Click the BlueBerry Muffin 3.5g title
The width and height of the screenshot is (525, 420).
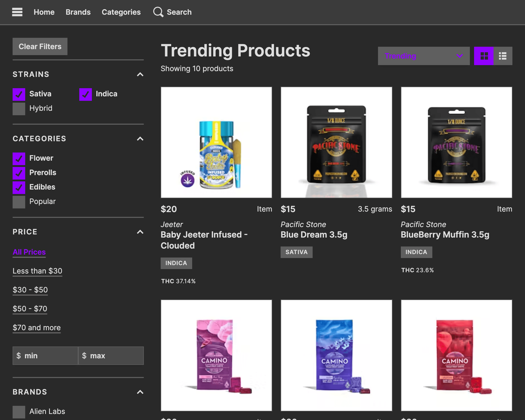click(x=445, y=235)
